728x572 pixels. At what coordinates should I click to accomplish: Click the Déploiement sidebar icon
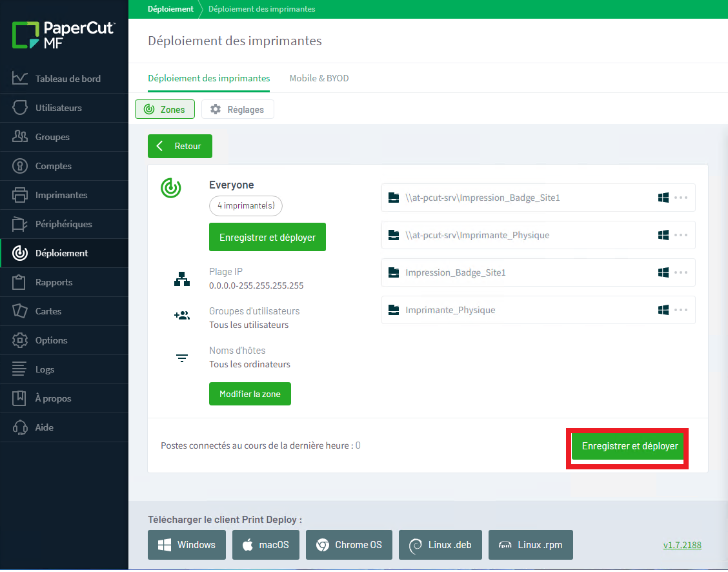click(x=19, y=253)
